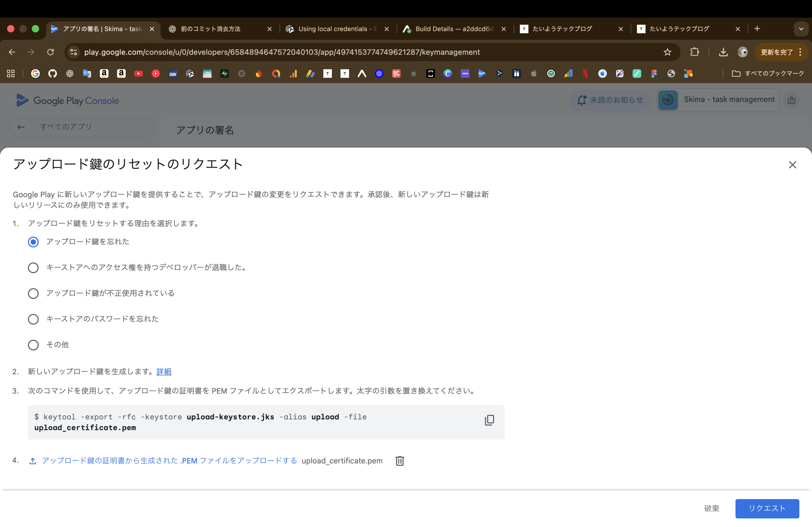Open the YouTube bookmark
The height and width of the screenshot is (527, 812).
click(138, 74)
